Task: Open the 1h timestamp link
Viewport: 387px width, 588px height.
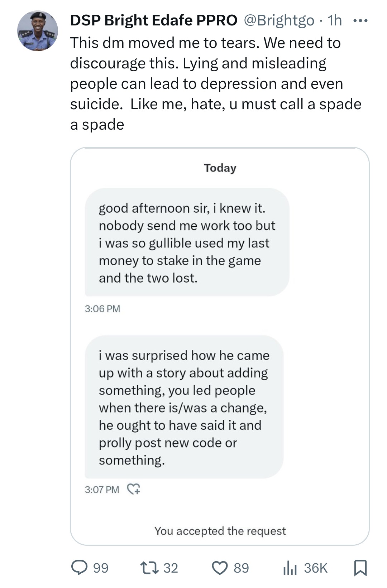Action: coord(335,20)
